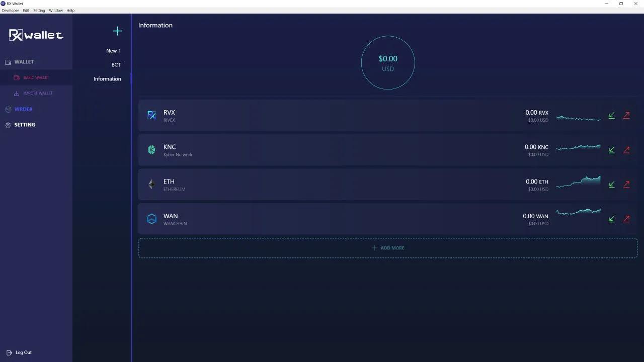Click the RIVEX coin logo
The image size is (644, 362).
pyautogui.click(x=151, y=115)
